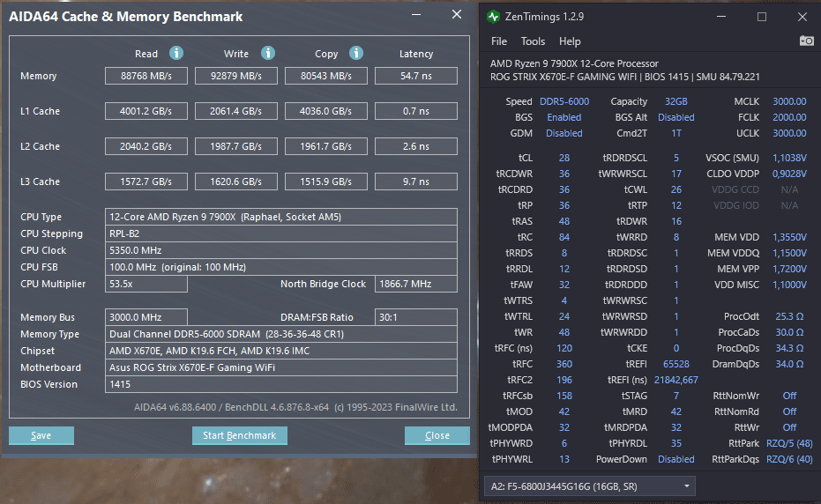Click the Speed value DDR5-6000 in ZenTimings
The image size is (821, 504).
pos(564,101)
